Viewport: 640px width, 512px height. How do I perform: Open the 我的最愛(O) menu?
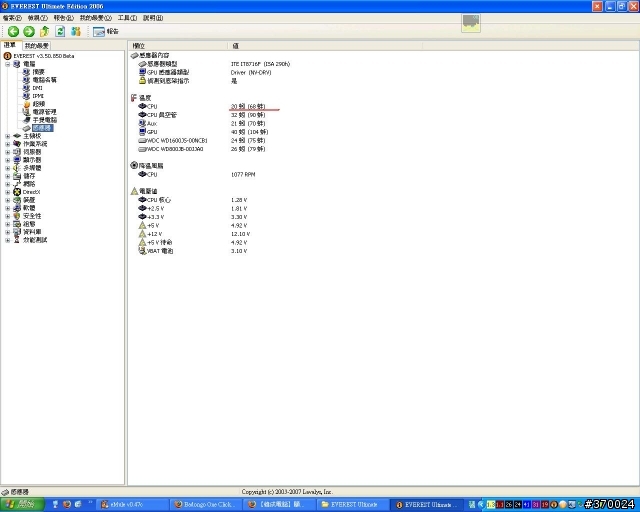[96, 18]
